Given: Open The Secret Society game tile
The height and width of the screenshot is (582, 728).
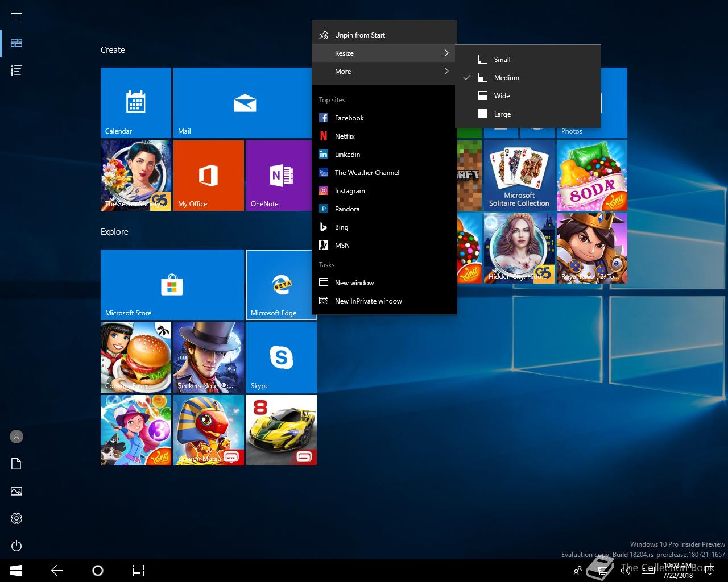Looking at the screenshot, I should click(x=136, y=176).
